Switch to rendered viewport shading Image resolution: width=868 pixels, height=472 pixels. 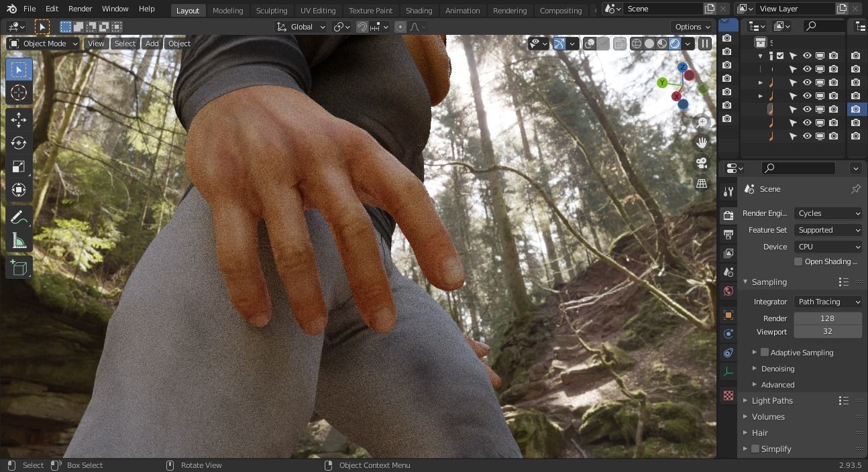(675, 44)
